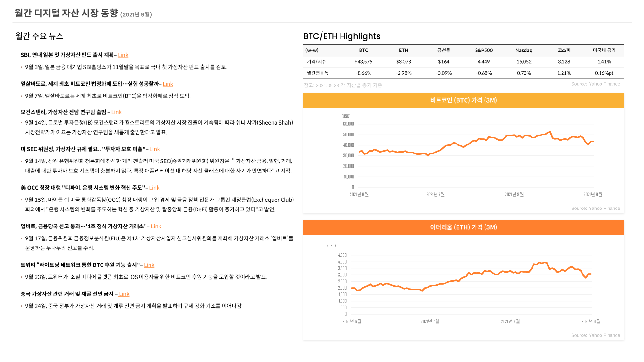Open the SBI fund news Link

click(123, 55)
